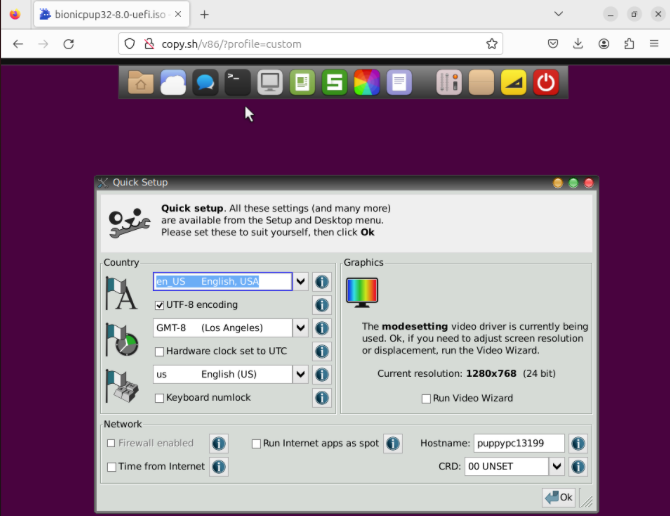Open the colorful paint wheel dock icon

point(367,82)
